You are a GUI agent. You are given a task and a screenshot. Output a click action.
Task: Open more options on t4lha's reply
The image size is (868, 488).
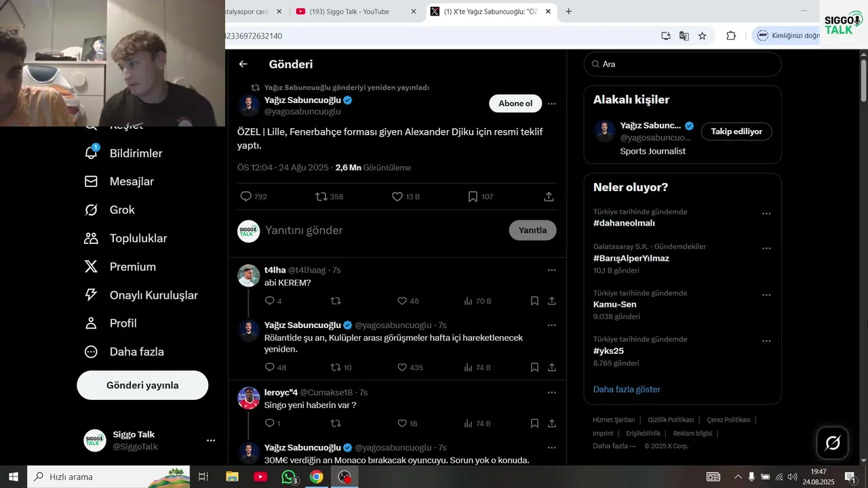click(x=552, y=270)
